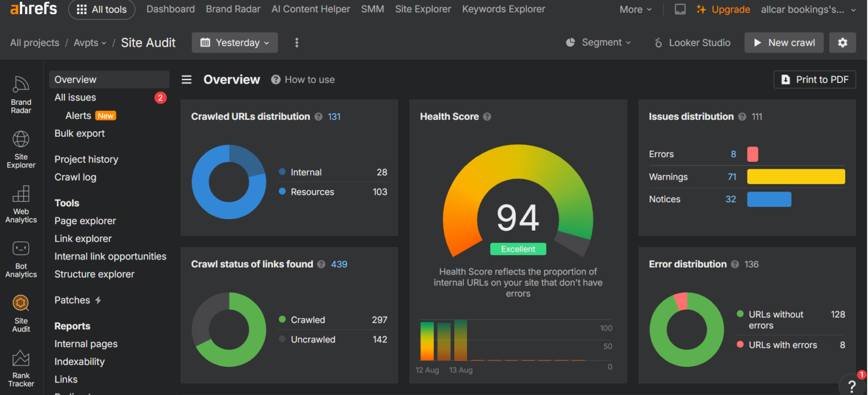Click the help icon next to How to use
Screen dimensions: 868x395
pyautogui.click(x=276, y=80)
